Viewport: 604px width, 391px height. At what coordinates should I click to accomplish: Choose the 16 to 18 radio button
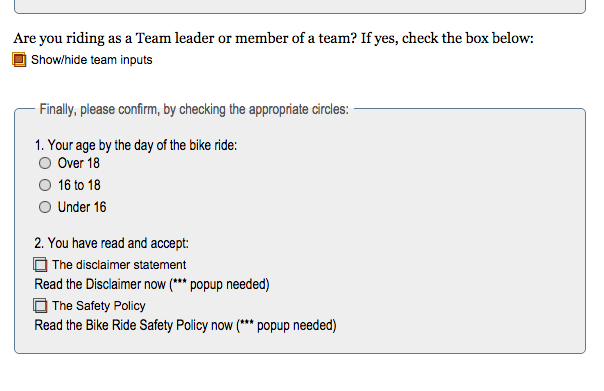tap(45, 185)
